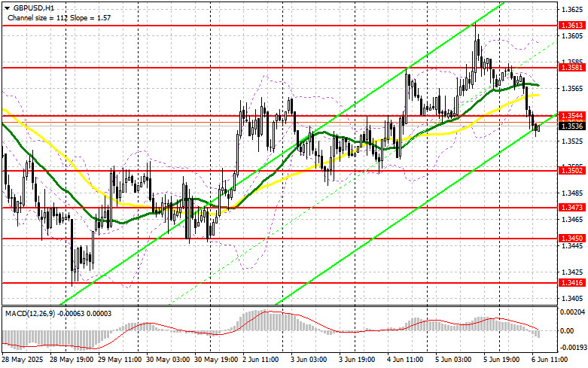Click the black 1.3536 current price tag
This screenshot has height=368, width=588.
571,126
